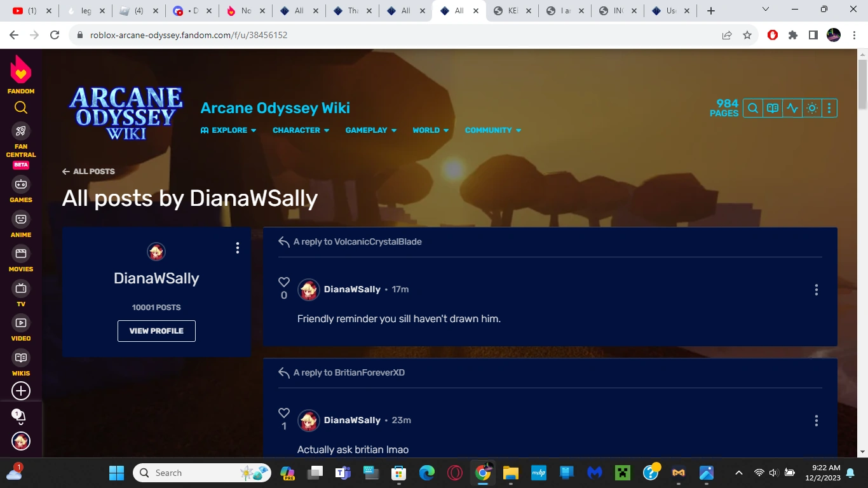The height and width of the screenshot is (488, 868).
Task: Like the post replying to VolcanicCrystalBlade
Action: (284, 281)
